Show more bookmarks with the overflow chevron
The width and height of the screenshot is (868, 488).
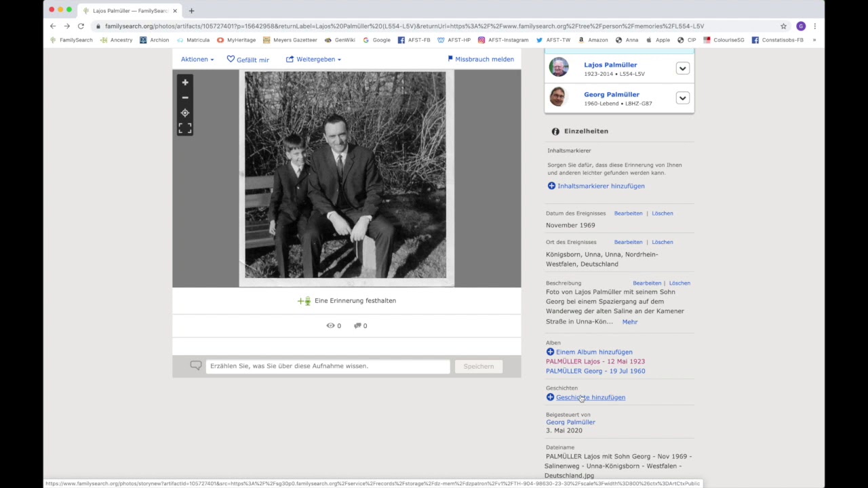[x=814, y=40]
